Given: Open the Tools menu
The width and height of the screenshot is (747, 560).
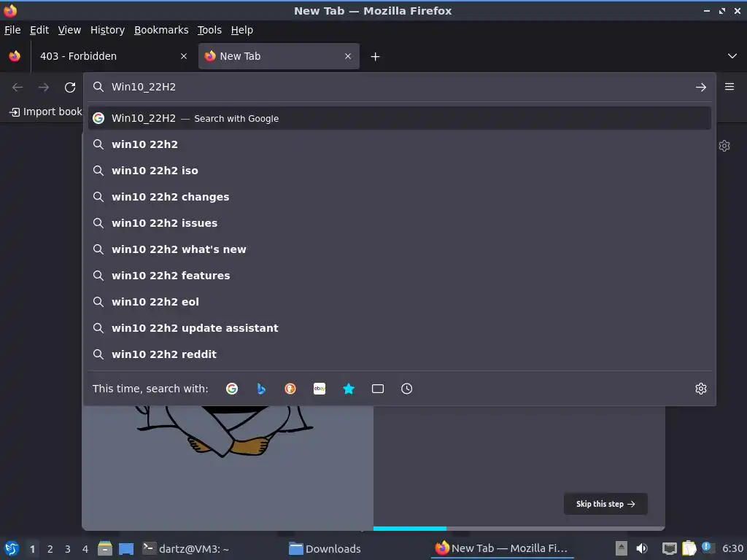Looking at the screenshot, I should [209, 30].
